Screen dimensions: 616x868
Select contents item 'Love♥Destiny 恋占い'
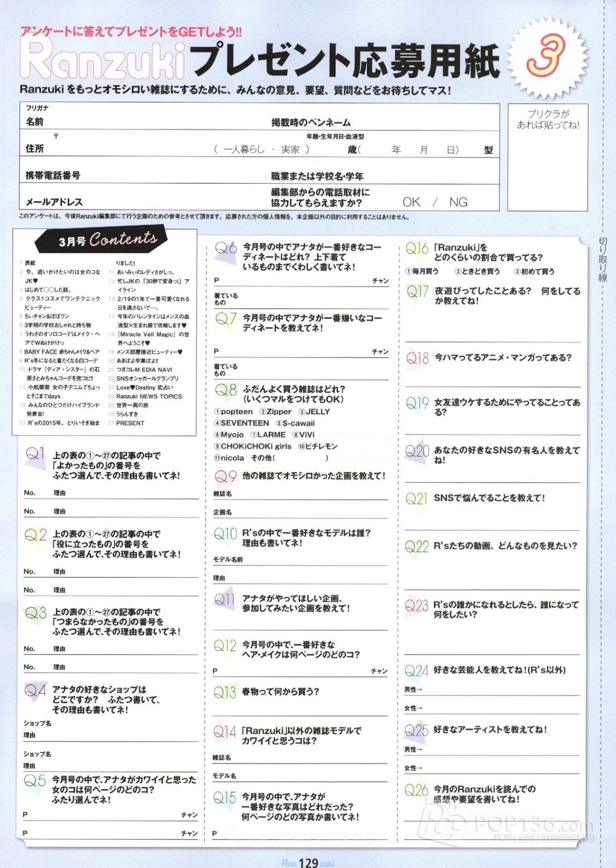pos(140,388)
